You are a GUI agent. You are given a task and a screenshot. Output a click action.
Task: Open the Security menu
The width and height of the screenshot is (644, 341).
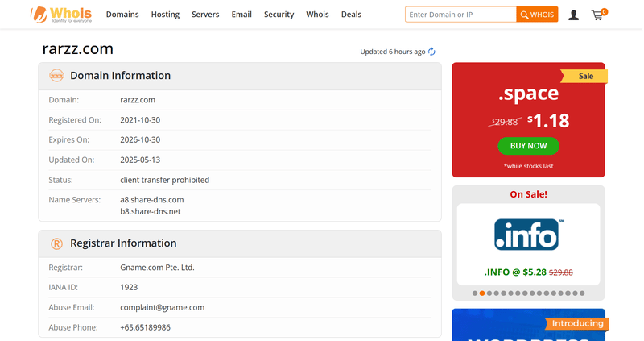[279, 15]
